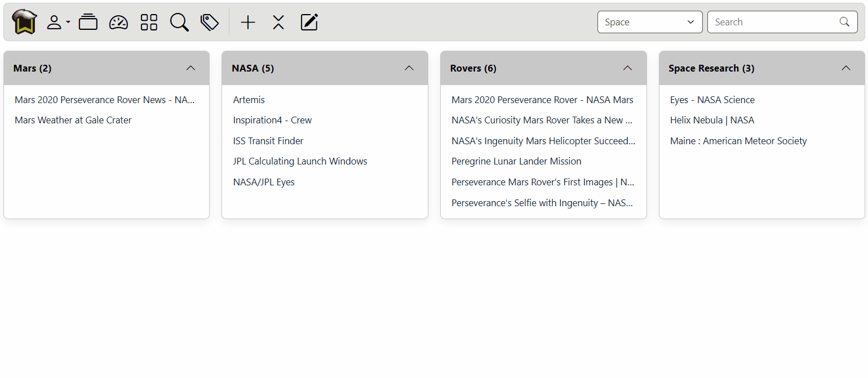This screenshot has height=378, width=868.
Task: Open Mars Weather at Gale Crater bookmark
Action: coord(73,120)
